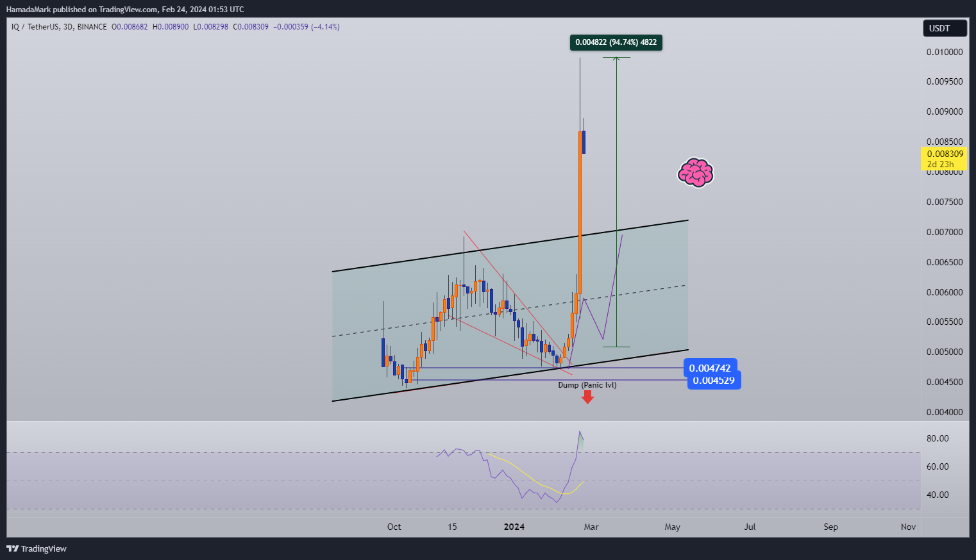Screen dimensions: 976x560
Task: Click the 2024 time axis label
Action: point(514,527)
